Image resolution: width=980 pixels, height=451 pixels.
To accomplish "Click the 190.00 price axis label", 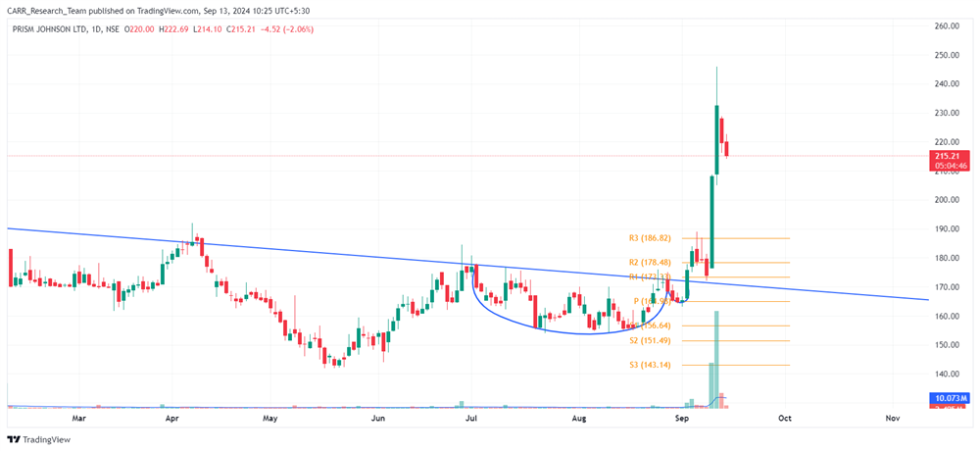I will 947,229.
